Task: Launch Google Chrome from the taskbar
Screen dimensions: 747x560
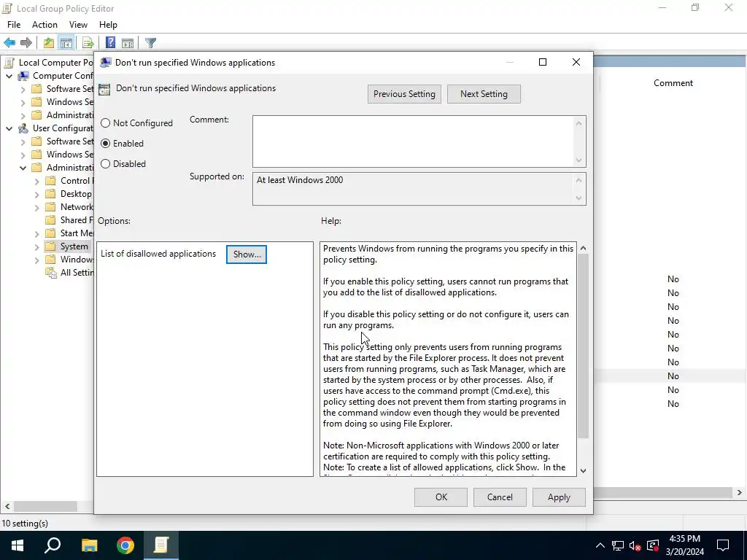Action: click(x=125, y=545)
